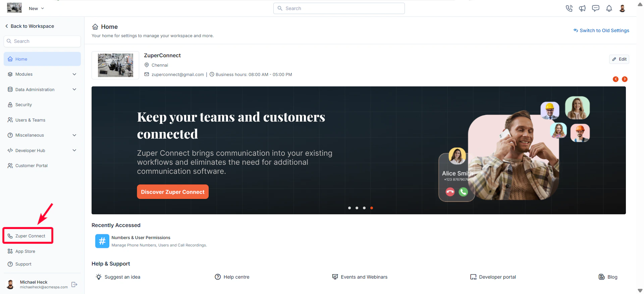Expand the Miscellaneous chevron
Screen dimensions: 644x294
(x=74, y=135)
